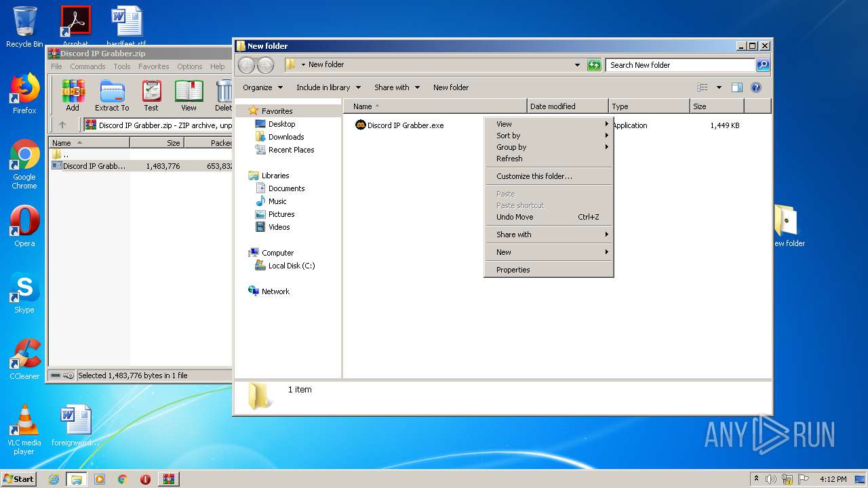Open Internet Explorer from the taskbar

click(x=54, y=479)
